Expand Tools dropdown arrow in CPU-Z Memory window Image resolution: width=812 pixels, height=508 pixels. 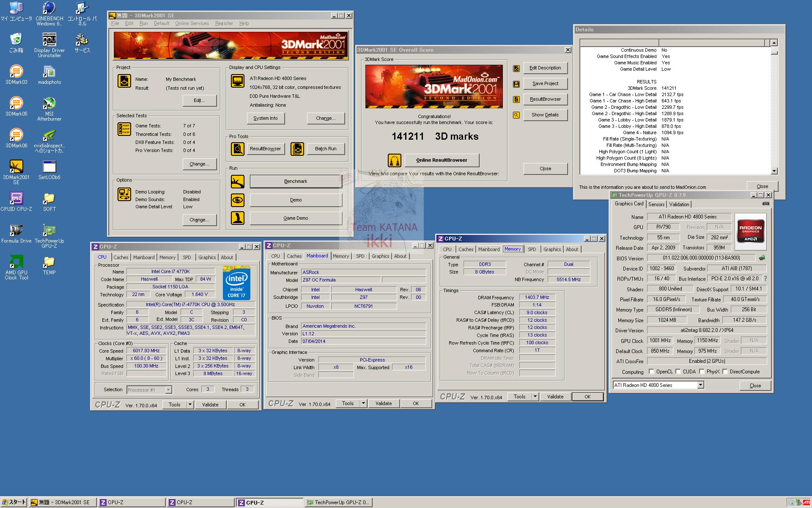[535, 397]
